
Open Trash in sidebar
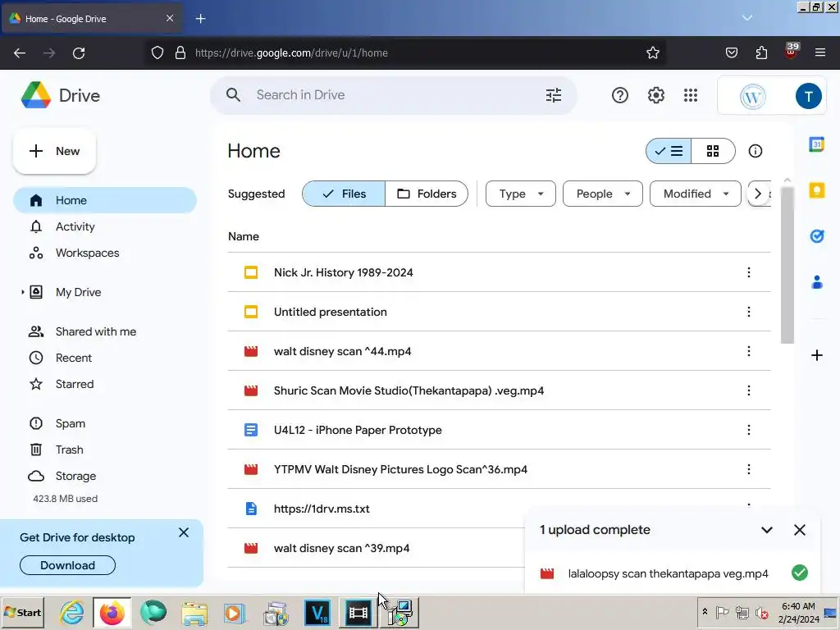pos(105,450)
